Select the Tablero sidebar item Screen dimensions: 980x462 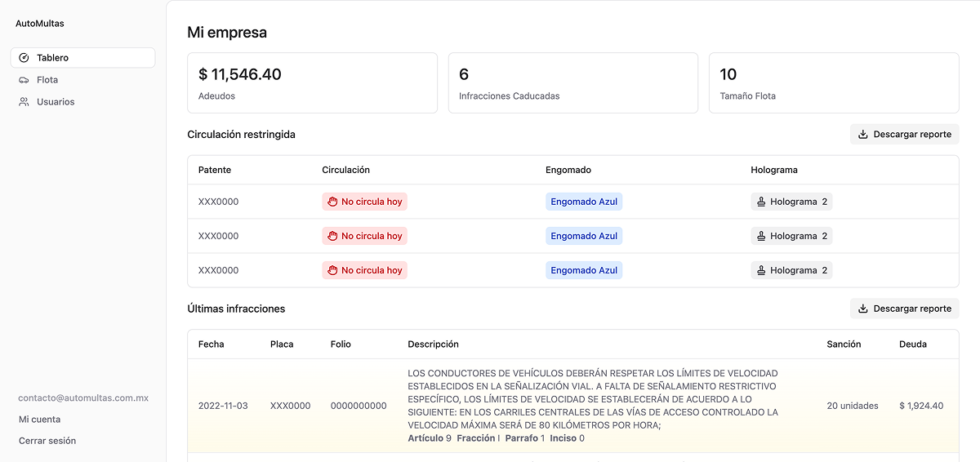pos(52,58)
